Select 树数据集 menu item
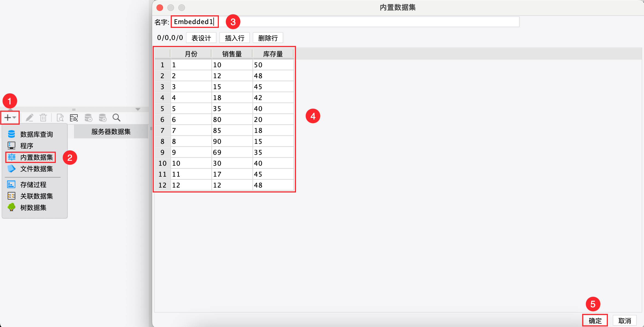This screenshot has height=327, width=644. coord(33,208)
